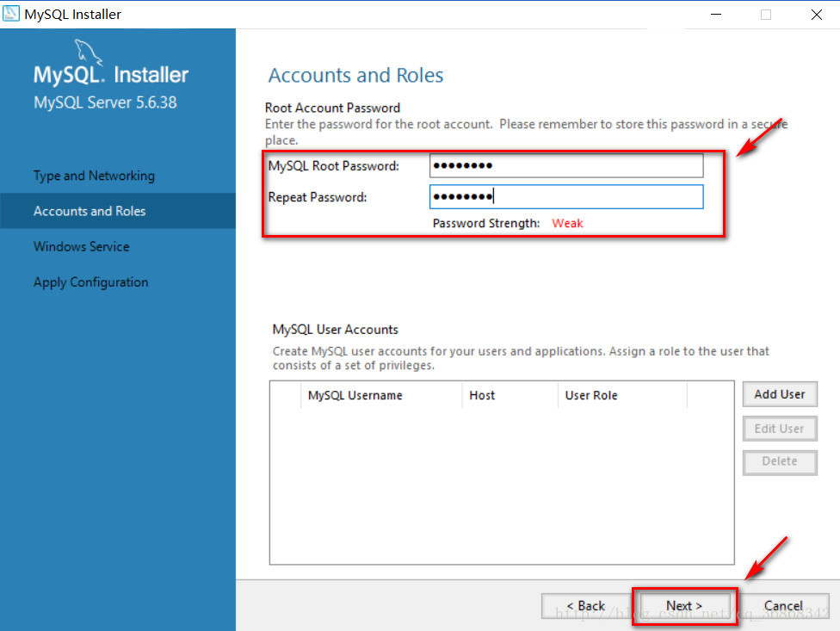Return using the < Back button
The height and width of the screenshot is (631, 840).
click(586, 606)
